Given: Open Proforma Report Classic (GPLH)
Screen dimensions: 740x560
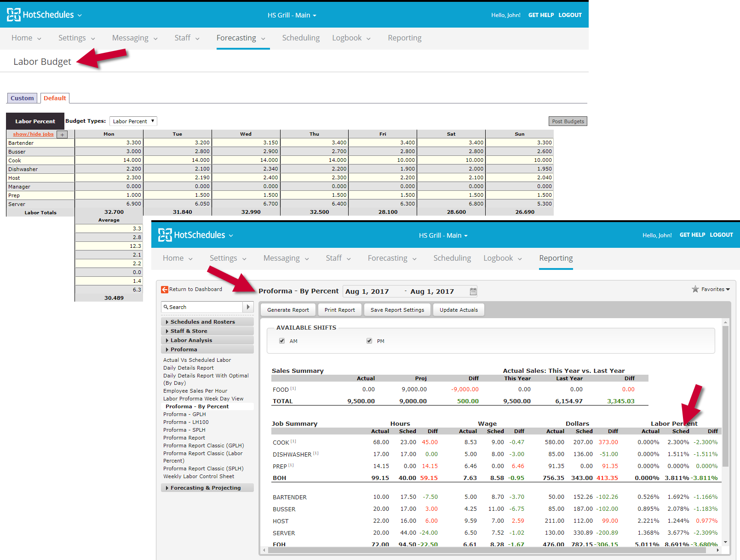Looking at the screenshot, I should pos(203,446).
